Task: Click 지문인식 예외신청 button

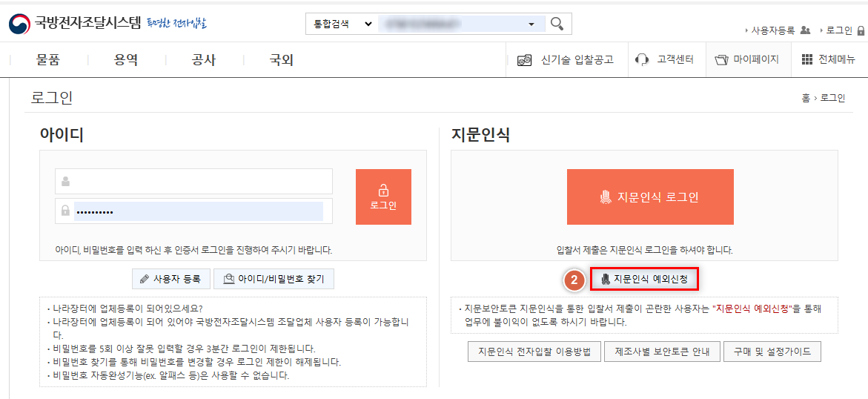Action: (x=644, y=280)
